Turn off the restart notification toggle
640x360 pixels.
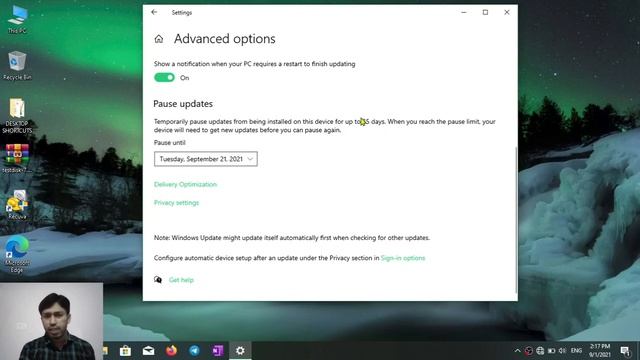pos(164,78)
